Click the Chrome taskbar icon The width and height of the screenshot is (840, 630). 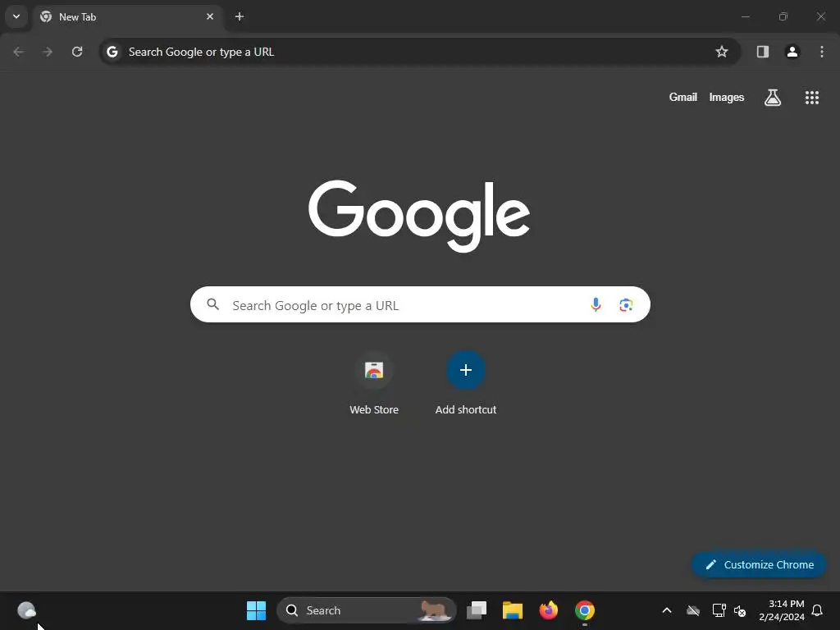[x=584, y=610]
